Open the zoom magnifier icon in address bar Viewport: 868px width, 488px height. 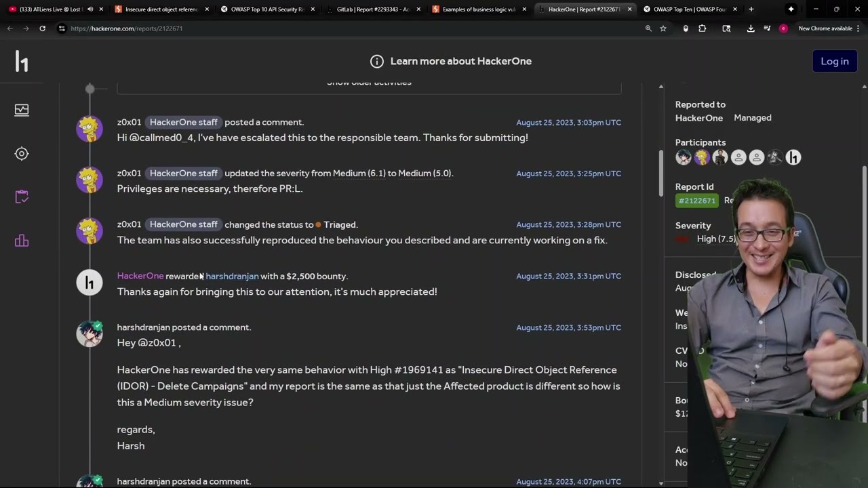click(x=648, y=28)
